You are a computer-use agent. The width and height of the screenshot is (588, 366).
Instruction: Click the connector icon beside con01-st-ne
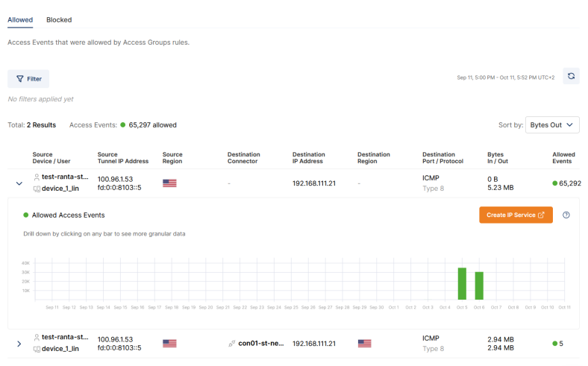coord(233,344)
